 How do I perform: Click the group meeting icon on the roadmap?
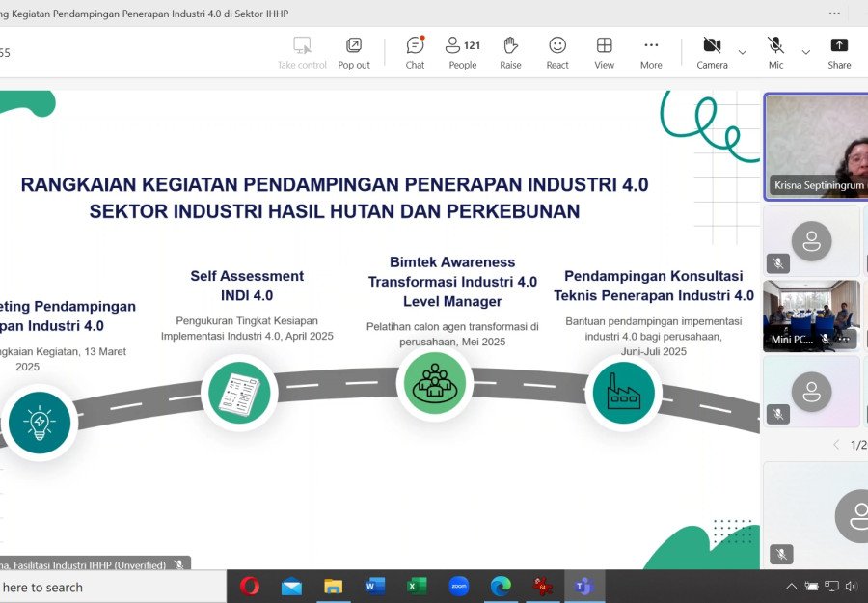point(435,383)
